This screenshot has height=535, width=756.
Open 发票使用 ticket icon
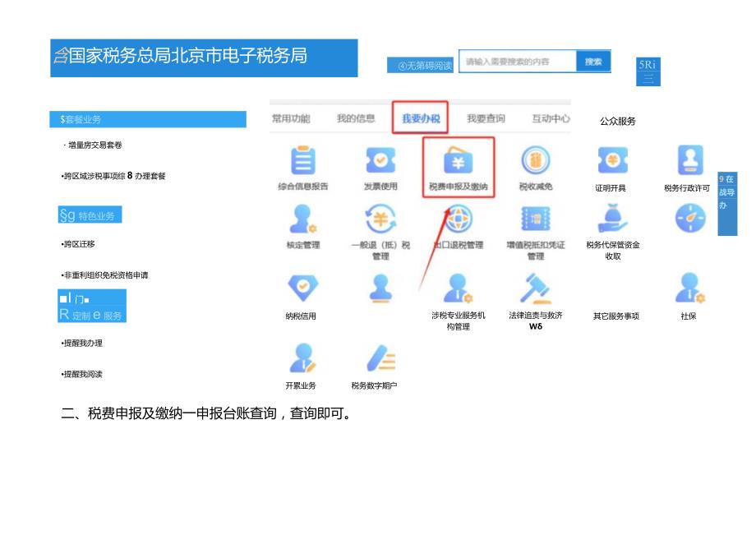380,160
